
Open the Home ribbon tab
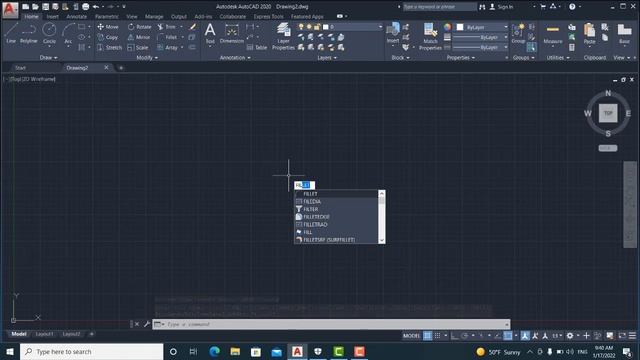(x=31, y=17)
